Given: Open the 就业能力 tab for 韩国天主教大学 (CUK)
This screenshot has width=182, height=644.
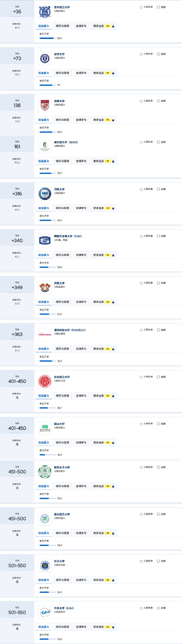Looking at the screenshot, I should coord(44,255).
